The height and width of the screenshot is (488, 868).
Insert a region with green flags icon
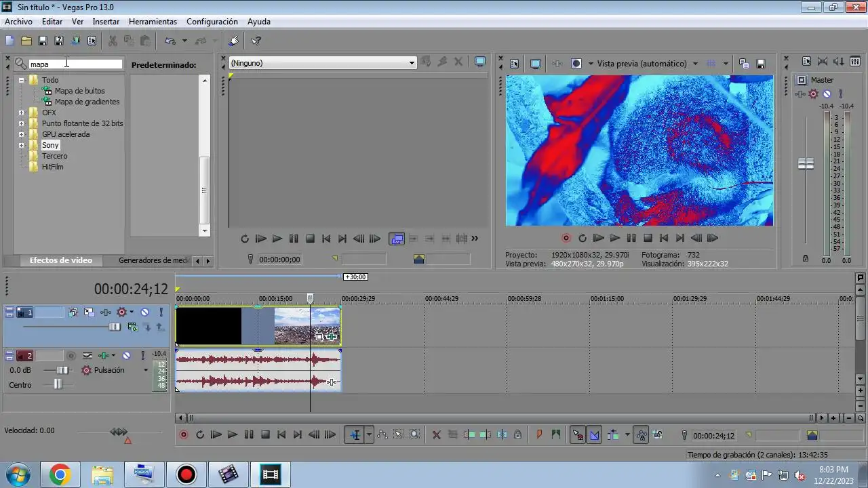pos(556,435)
